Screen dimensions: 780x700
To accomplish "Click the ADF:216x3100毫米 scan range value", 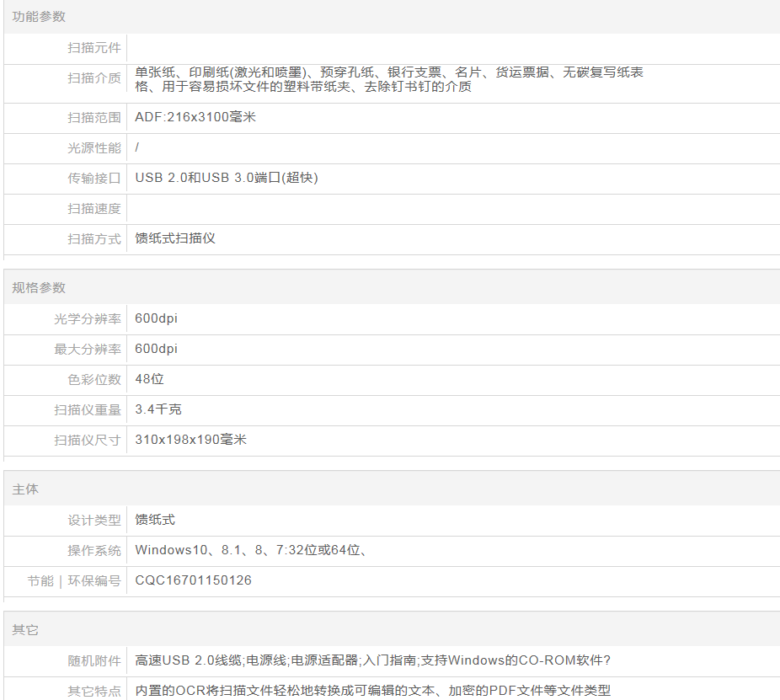I will click(195, 117).
